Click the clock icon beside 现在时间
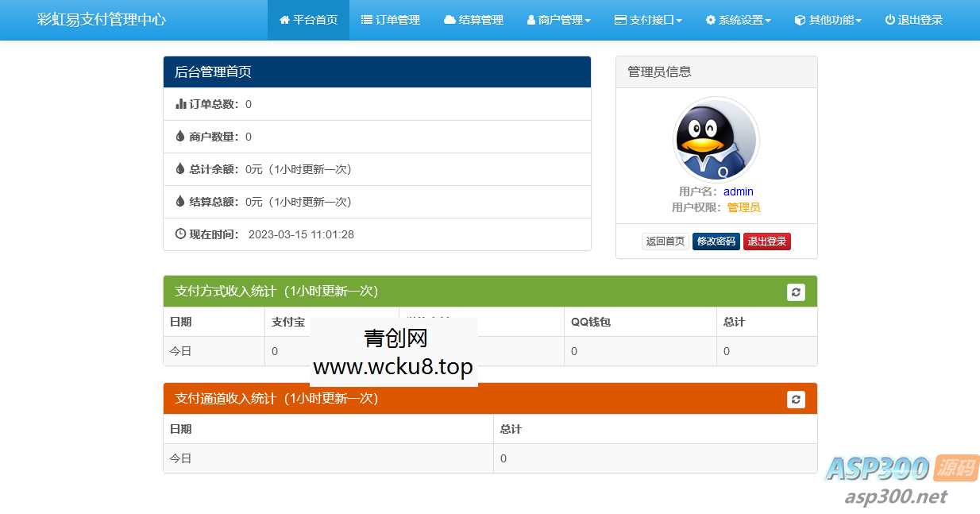Image resolution: width=980 pixels, height=514 pixels. coord(179,234)
